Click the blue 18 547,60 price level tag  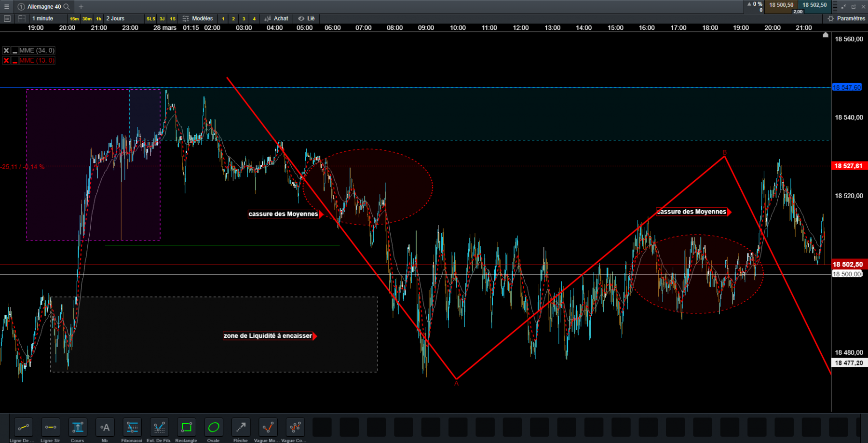847,87
